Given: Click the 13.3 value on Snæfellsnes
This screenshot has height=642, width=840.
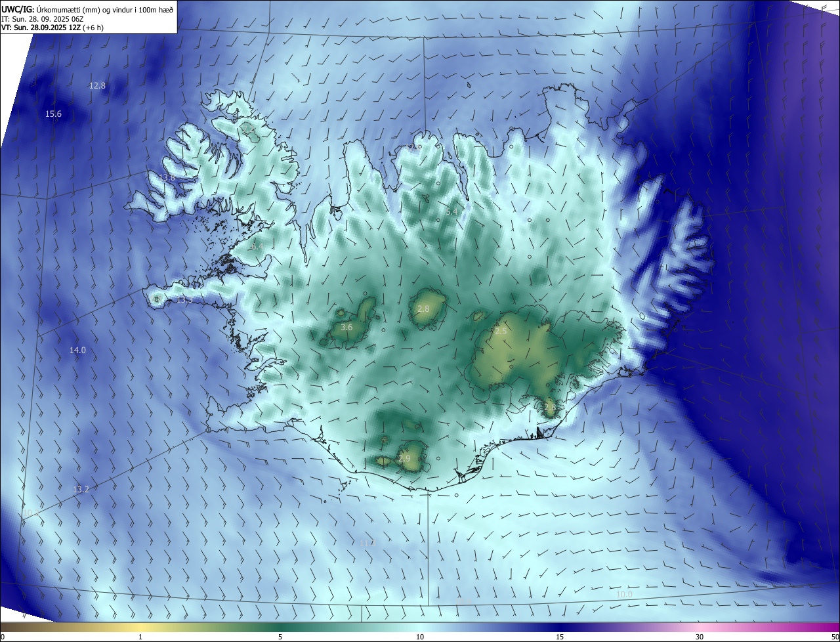Looking at the screenshot, I should tap(185, 300).
